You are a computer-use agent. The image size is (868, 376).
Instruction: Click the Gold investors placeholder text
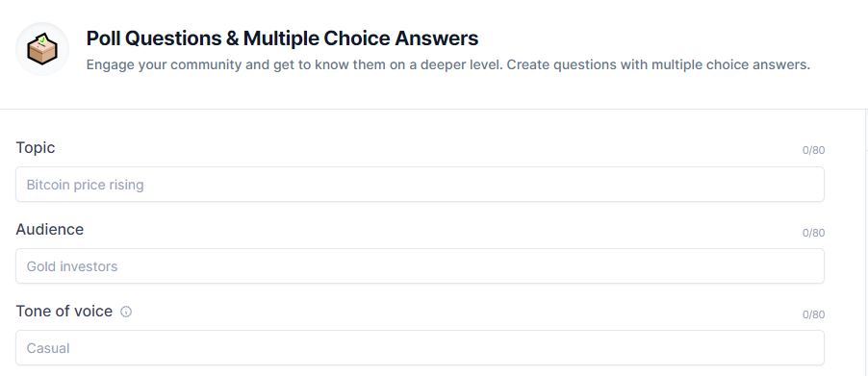click(x=72, y=266)
